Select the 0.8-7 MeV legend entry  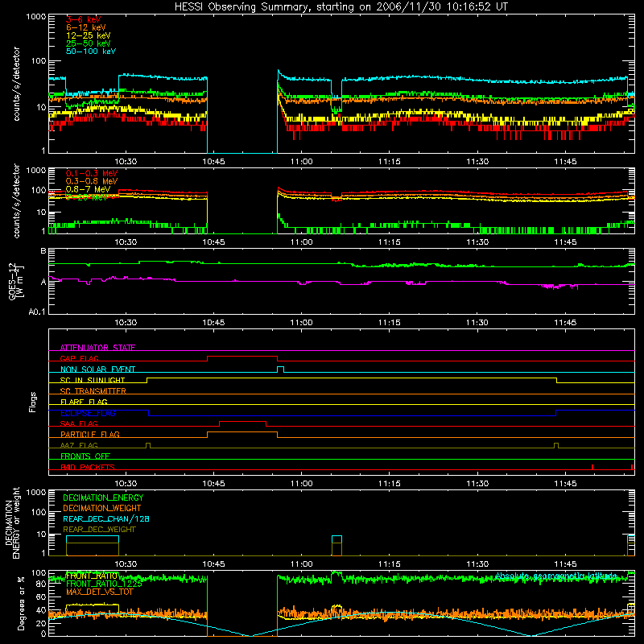pyautogui.click(x=89, y=189)
